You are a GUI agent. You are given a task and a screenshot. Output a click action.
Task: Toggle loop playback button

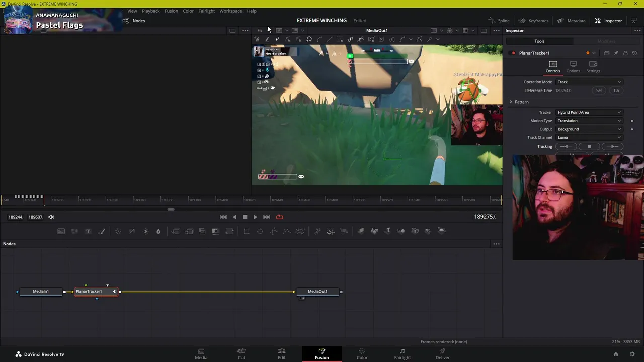tap(280, 217)
